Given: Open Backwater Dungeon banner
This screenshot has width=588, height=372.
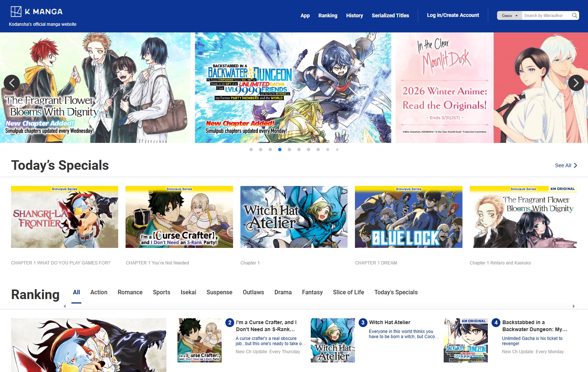Looking at the screenshot, I should click(x=293, y=88).
